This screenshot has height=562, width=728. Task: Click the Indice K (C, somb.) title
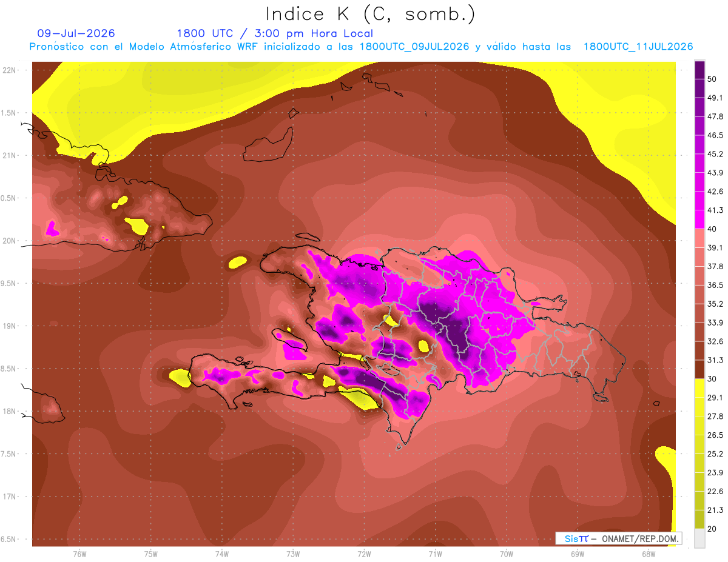point(371,14)
